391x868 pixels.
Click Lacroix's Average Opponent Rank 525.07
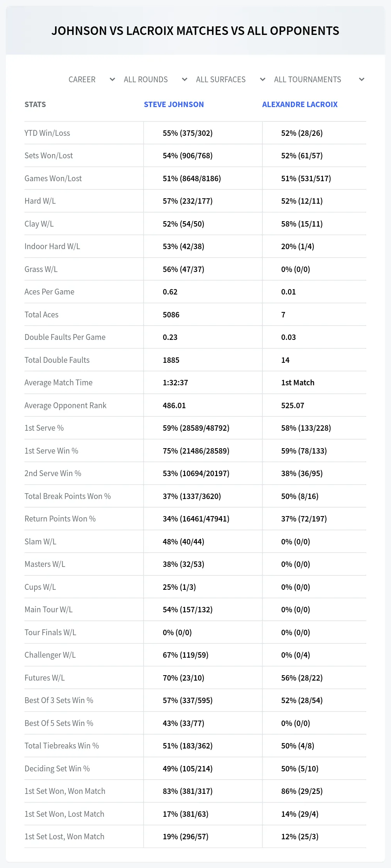293,405
